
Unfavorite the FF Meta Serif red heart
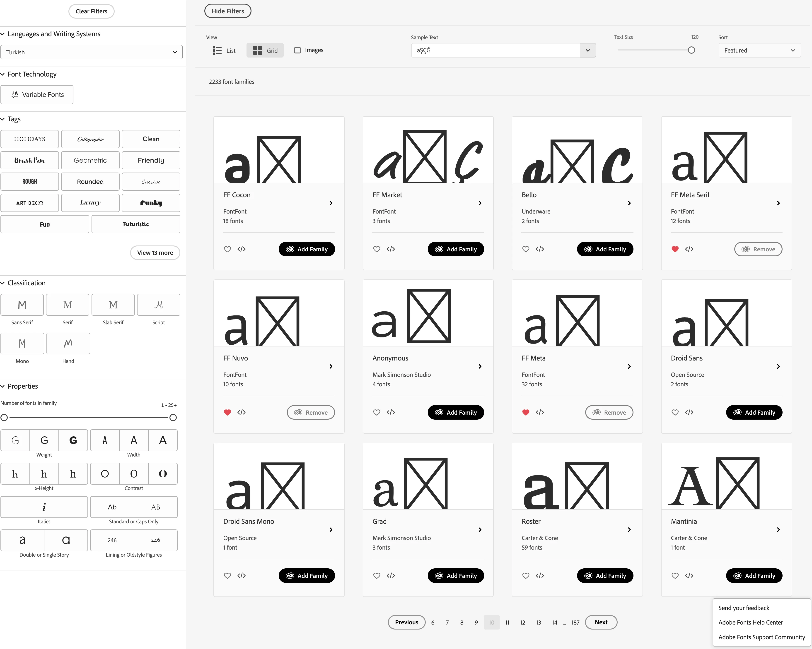(675, 249)
